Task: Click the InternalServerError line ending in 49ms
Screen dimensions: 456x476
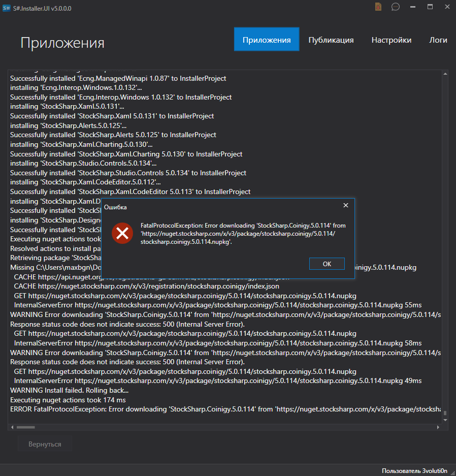Action: 218,380
